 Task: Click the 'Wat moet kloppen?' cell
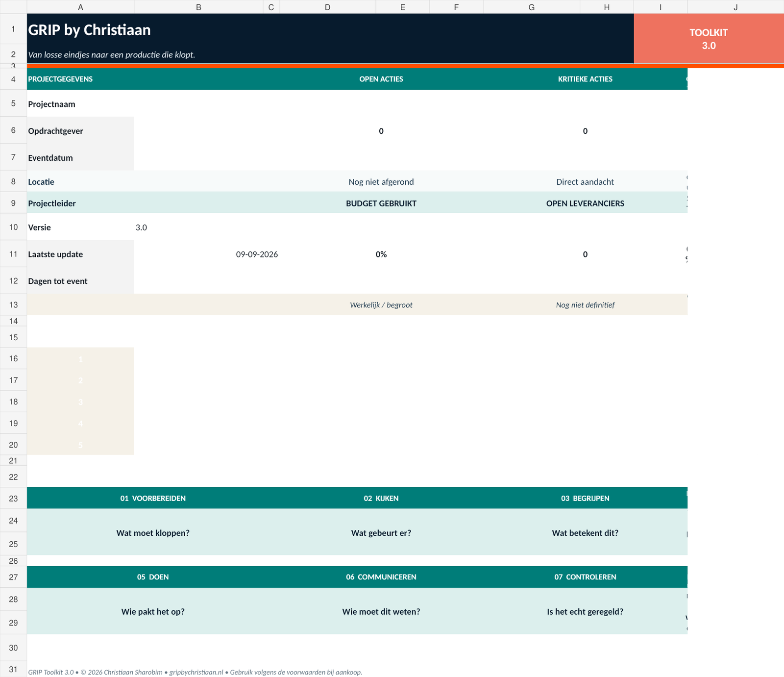[153, 532]
